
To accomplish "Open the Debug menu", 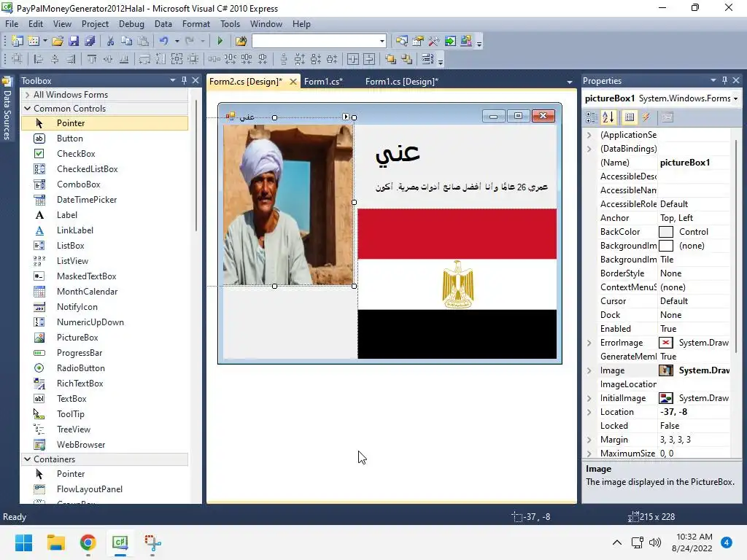I will click(131, 24).
